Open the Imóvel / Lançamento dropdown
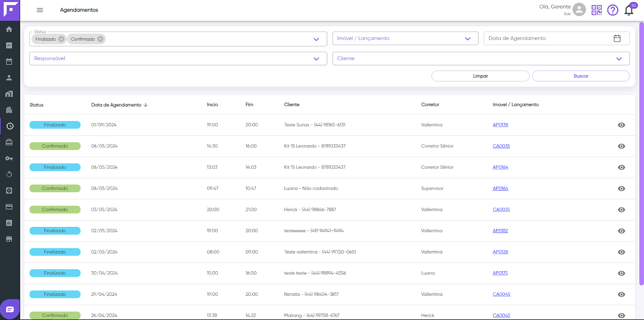644x320 pixels. [405, 38]
